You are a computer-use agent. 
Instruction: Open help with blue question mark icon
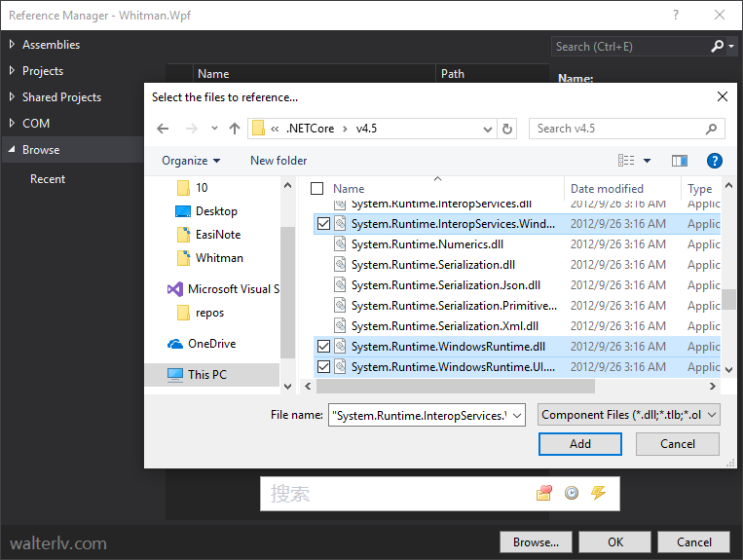[x=714, y=161]
